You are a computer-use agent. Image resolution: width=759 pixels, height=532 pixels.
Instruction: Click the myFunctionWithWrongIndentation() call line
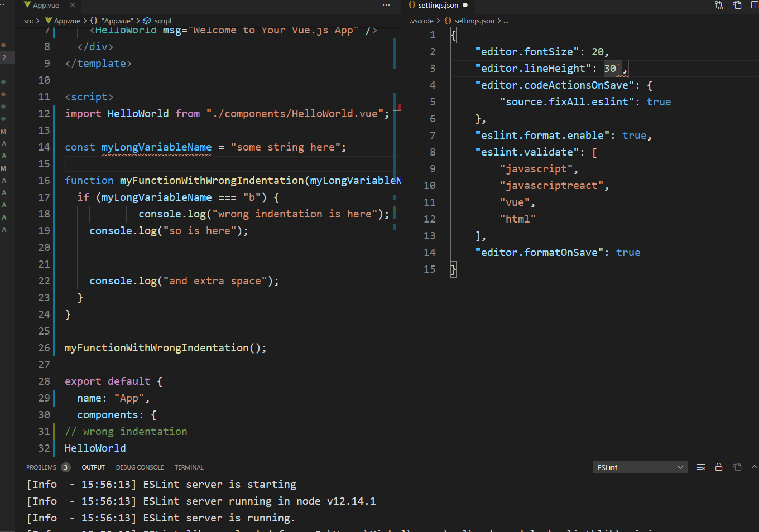pyautogui.click(x=165, y=348)
